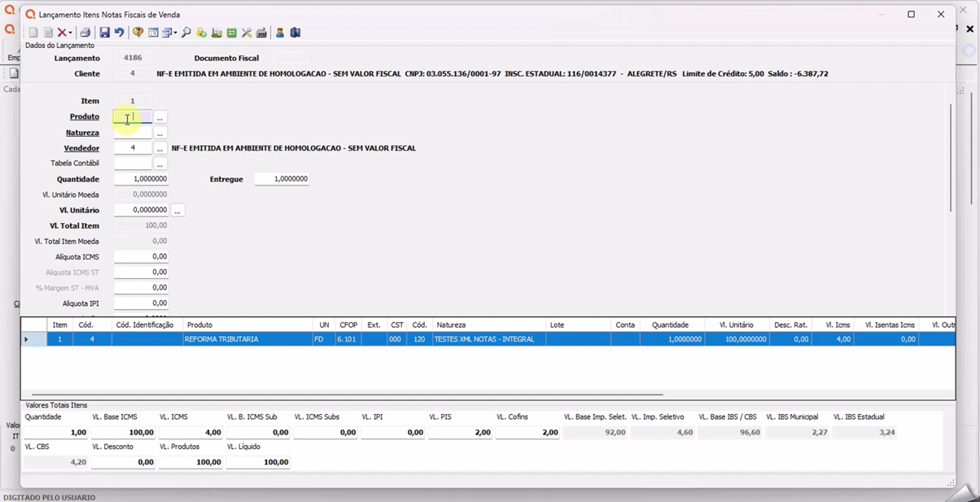This screenshot has height=502, width=980.
Task: Click the grid horizontal scrollbar
Action: [x=342, y=395]
